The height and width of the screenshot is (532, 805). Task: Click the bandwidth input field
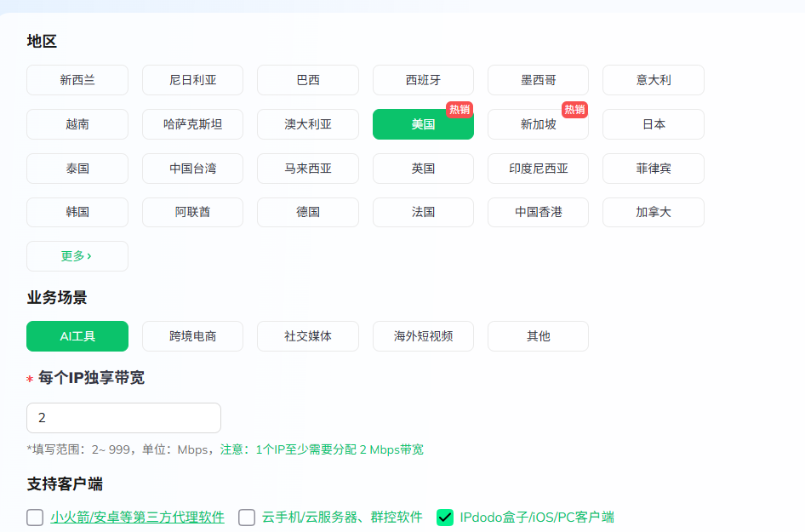click(x=123, y=418)
